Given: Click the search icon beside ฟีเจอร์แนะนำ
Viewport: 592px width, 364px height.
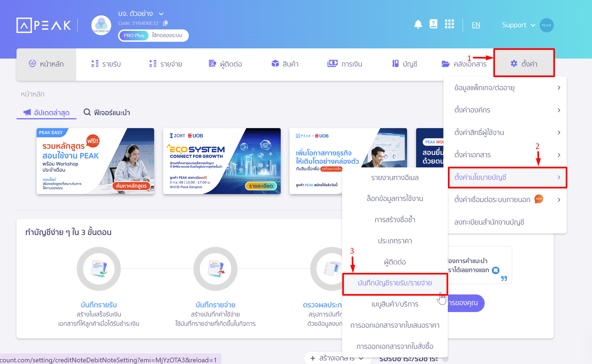Looking at the screenshot, I should pos(87,112).
